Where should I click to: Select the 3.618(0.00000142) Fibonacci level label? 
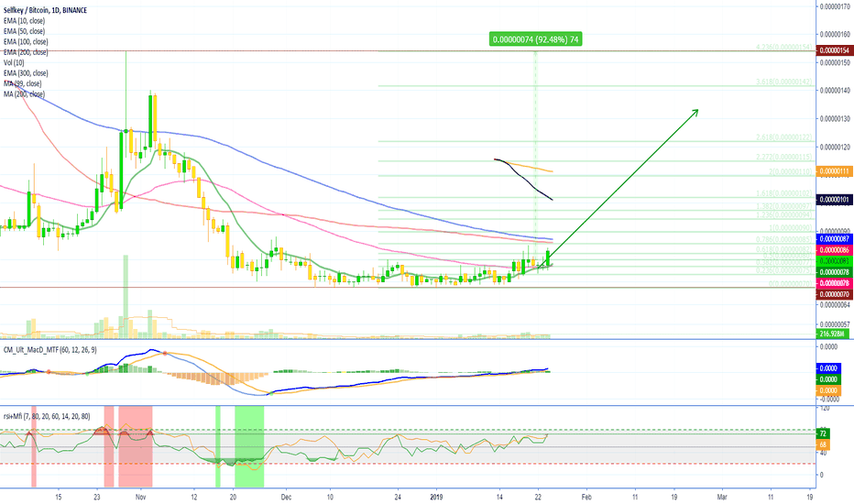[x=783, y=82]
